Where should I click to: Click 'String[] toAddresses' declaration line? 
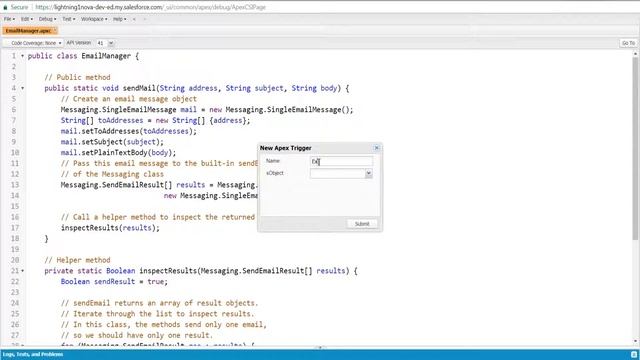(156, 120)
